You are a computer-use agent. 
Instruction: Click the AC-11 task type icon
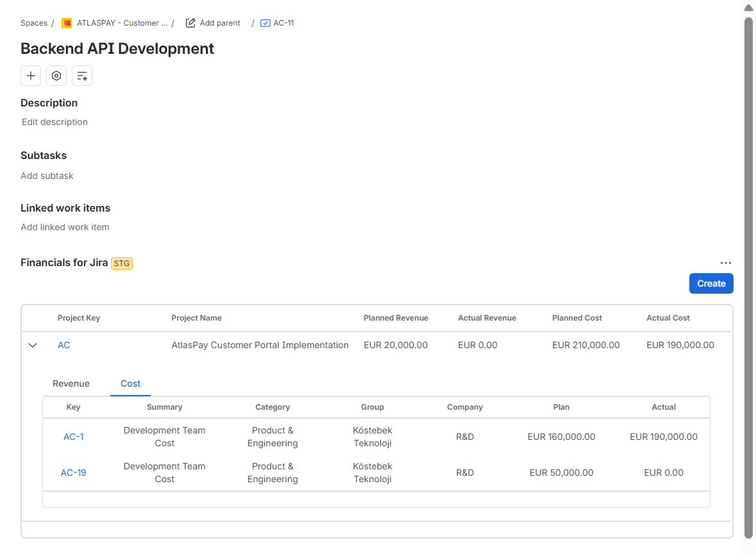(x=265, y=23)
